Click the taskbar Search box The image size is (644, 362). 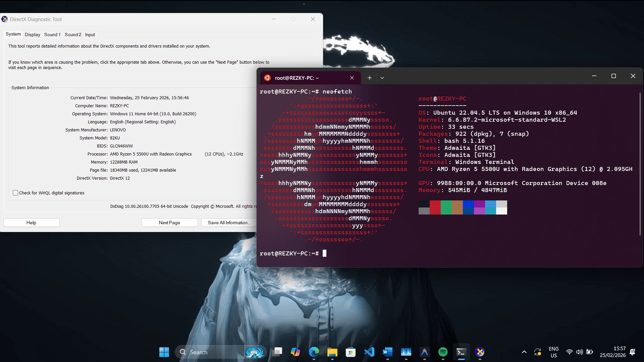(x=221, y=352)
